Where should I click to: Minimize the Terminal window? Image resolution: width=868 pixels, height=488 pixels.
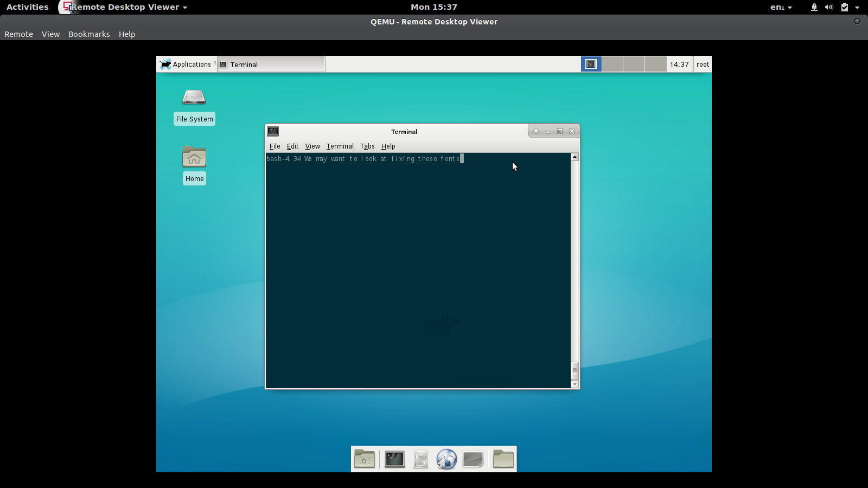point(548,131)
